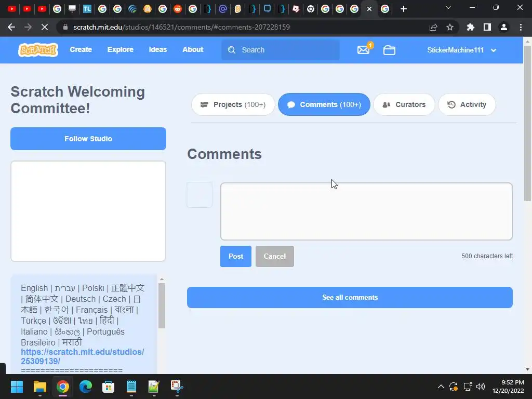Switch to the TL browser tab
532x399 pixels.
(x=87, y=9)
